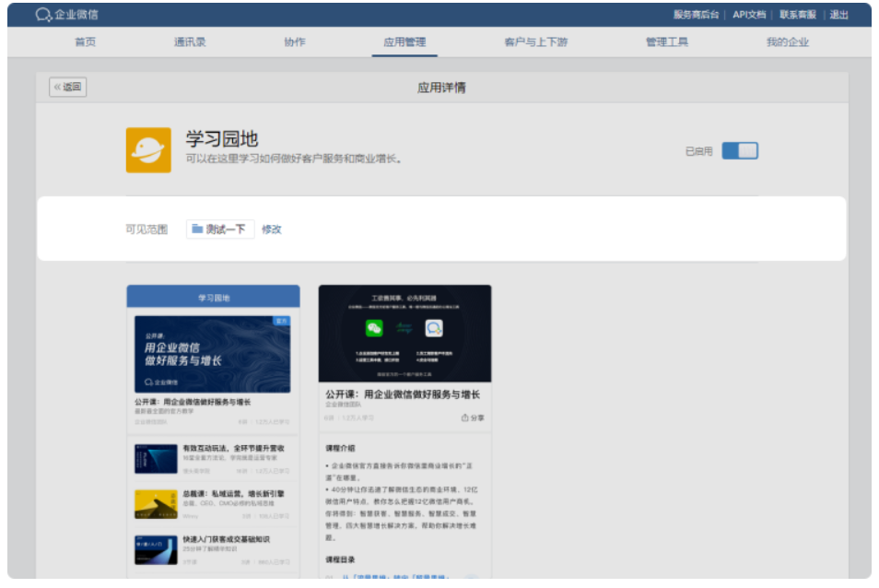Click the 修改 link for visible range
879x588 pixels.
click(271, 229)
